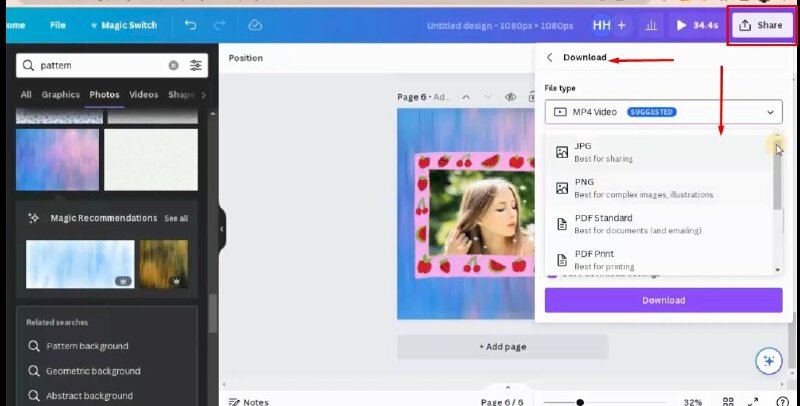Image resolution: width=800 pixels, height=406 pixels.
Task: Switch to the Photos tab
Action: (104, 95)
